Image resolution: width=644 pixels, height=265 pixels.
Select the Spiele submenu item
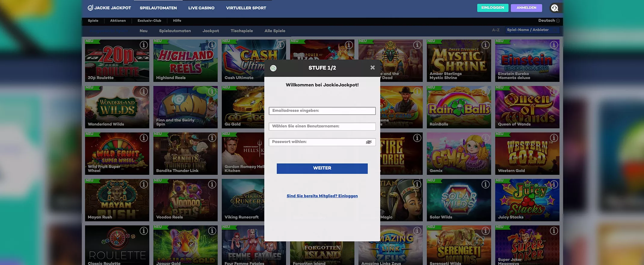click(93, 20)
